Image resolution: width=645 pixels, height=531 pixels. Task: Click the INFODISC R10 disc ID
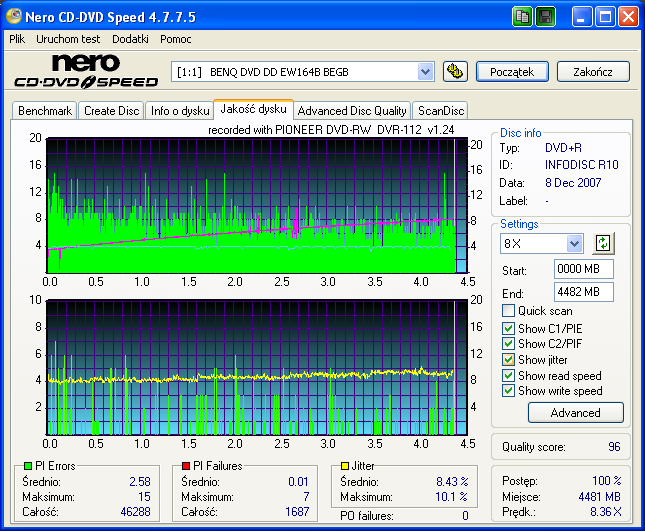pyautogui.click(x=582, y=165)
